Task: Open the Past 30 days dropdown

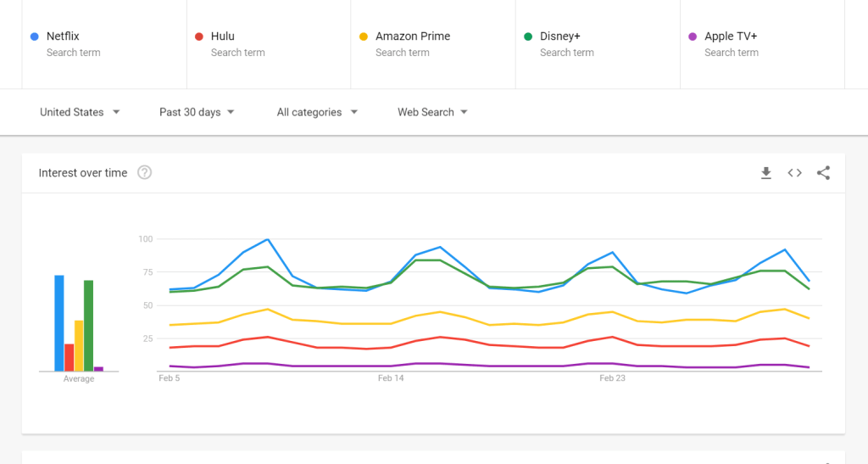Action: point(197,112)
